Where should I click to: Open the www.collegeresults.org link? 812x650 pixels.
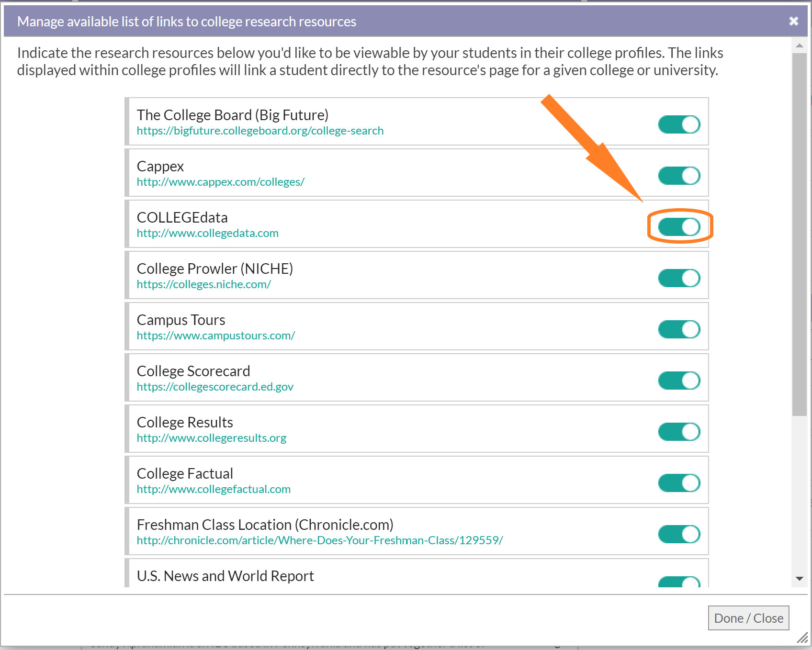[x=211, y=438]
